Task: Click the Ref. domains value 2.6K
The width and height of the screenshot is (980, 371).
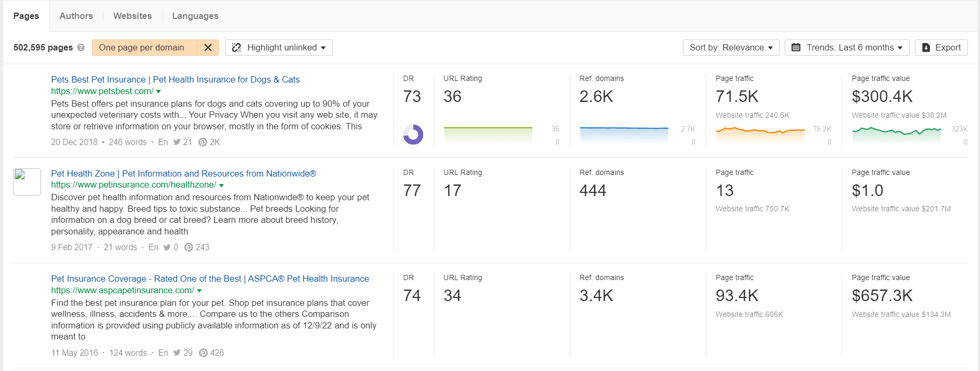Action: (596, 96)
